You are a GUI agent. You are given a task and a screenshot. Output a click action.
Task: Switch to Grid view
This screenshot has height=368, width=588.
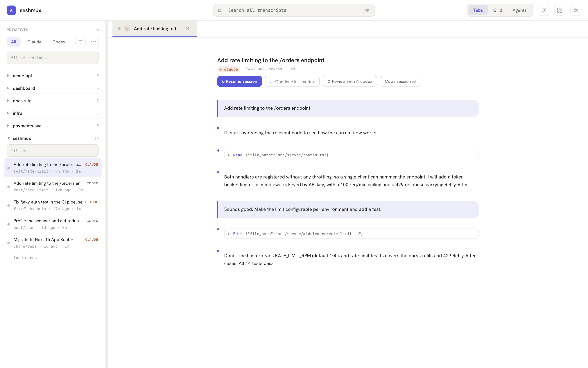[x=497, y=10]
